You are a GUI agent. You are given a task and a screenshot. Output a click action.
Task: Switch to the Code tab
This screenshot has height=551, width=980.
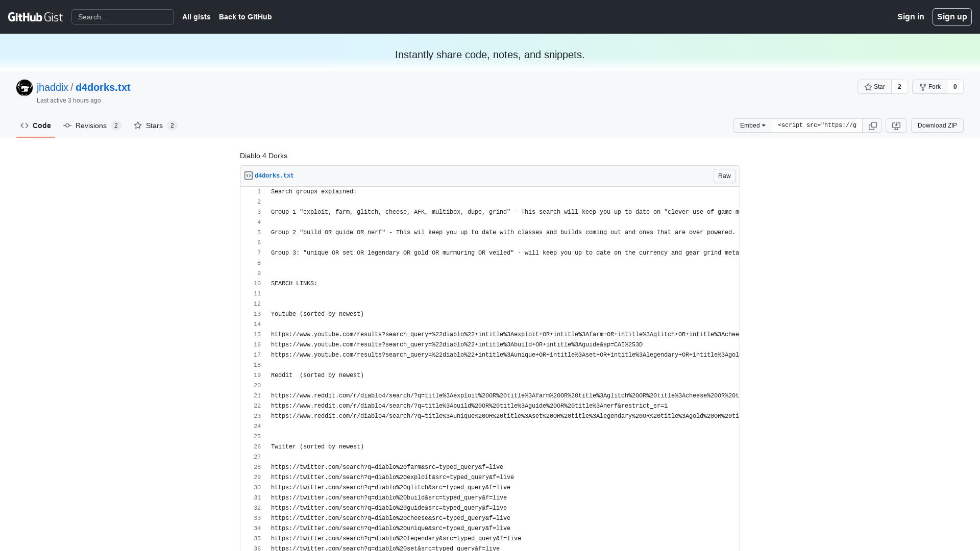[x=36, y=126]
